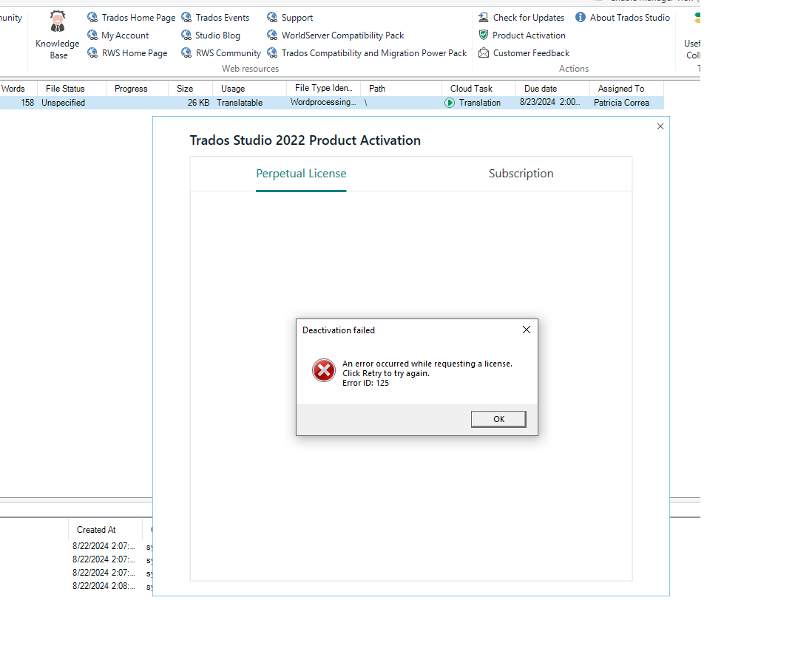The image size is (812, 671).
Task: Click the globe icon beside Studio Blog
Action: coord(186,35)
